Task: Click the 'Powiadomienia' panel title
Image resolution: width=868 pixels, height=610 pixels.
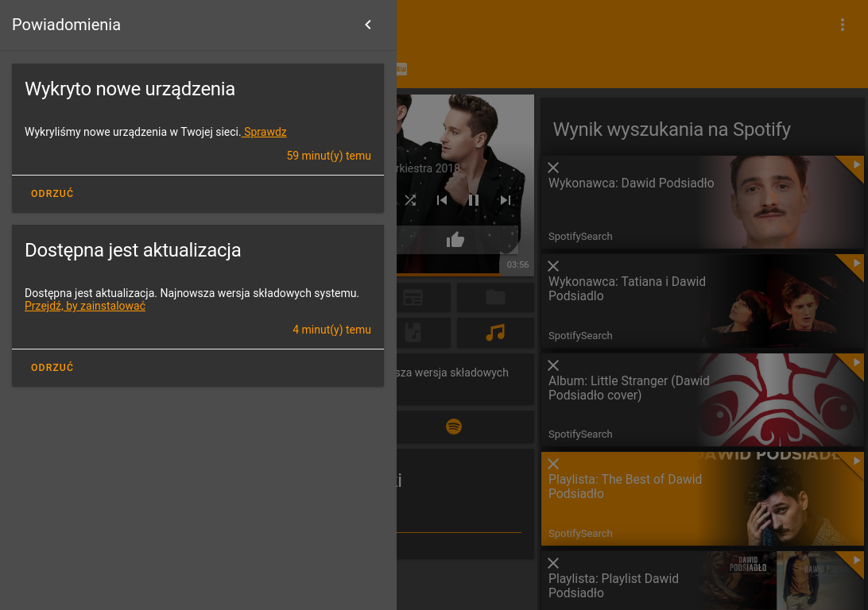Action: point(67,25)
